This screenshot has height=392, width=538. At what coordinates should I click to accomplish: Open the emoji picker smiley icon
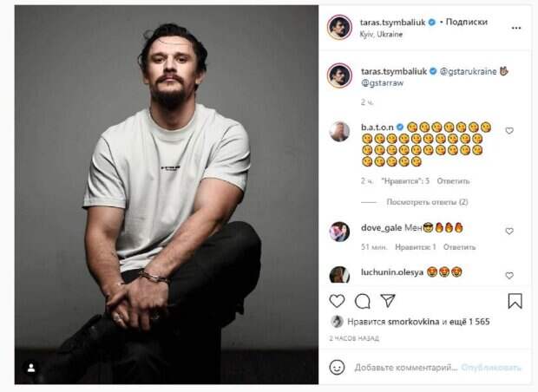point(338,367)
